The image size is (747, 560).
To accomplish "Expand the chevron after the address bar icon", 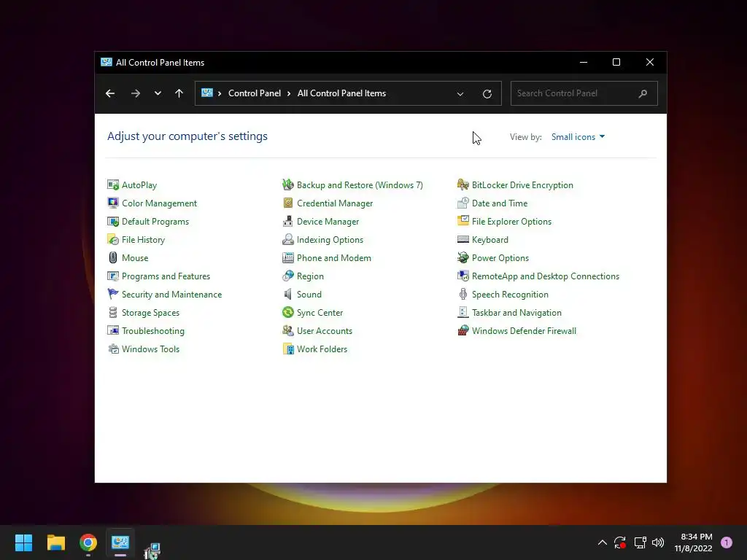I will pyautogui.click(x=220, y=93).
